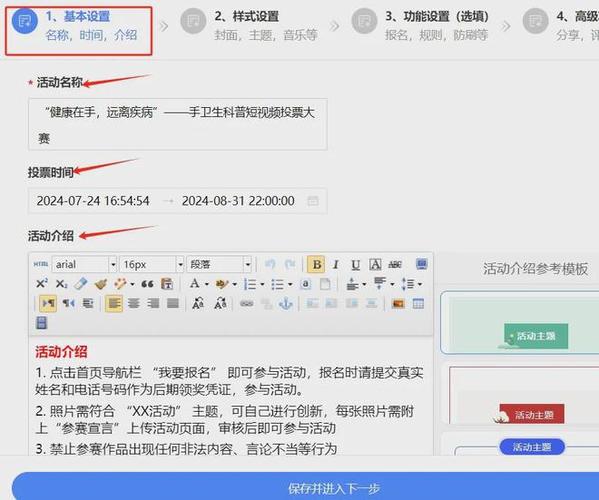Redo the last edit
Image resolution: width=599 pixels, height=500 pixels.
click(290, 264)
